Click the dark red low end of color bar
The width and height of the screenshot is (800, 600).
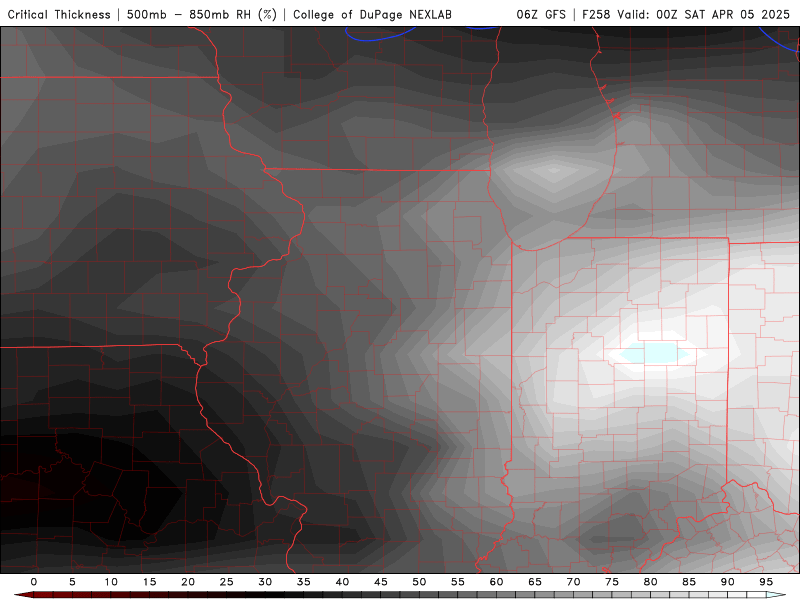[24, 595]
